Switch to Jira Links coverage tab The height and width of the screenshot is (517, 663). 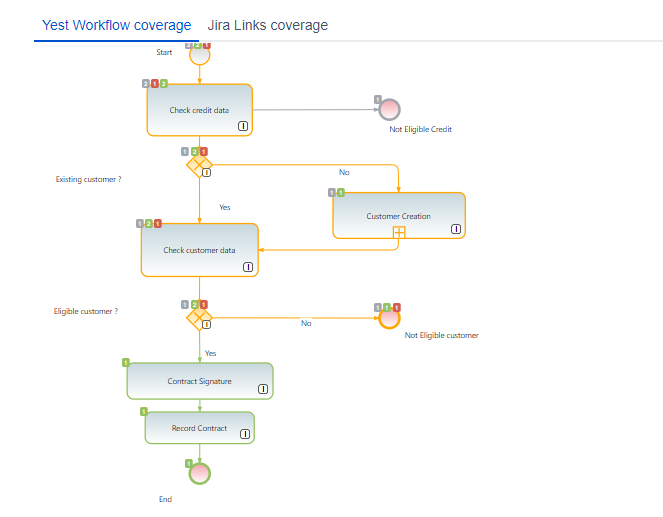(267, 25)
